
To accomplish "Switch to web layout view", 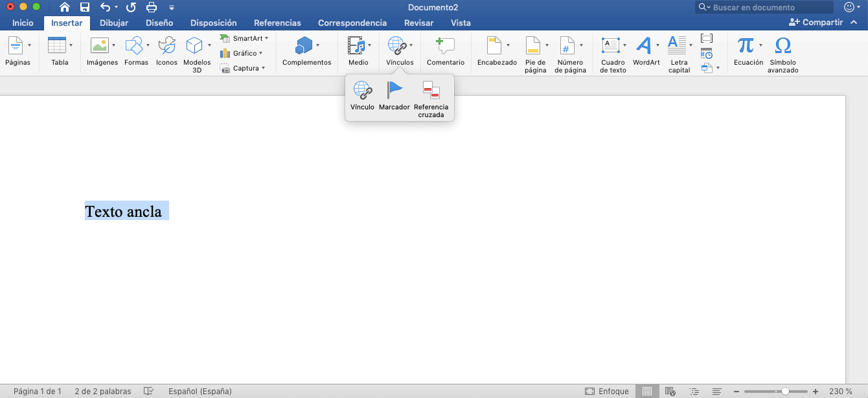I will [669, 391].
